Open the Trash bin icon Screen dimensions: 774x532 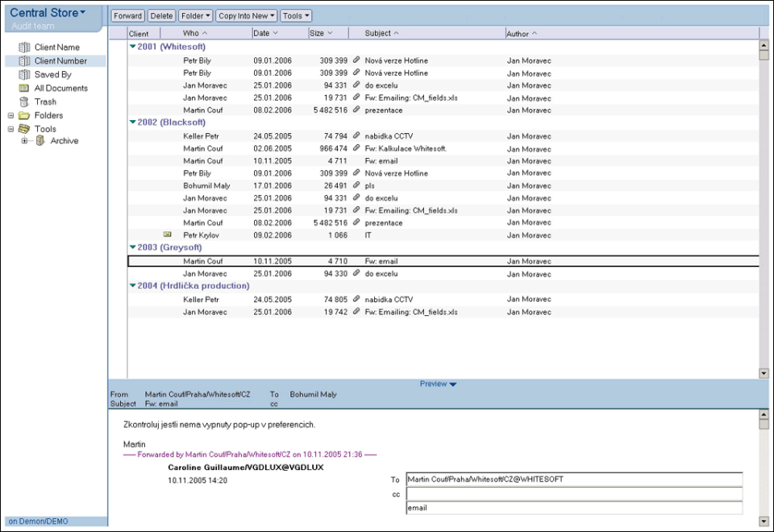click(x=24, y=102)
